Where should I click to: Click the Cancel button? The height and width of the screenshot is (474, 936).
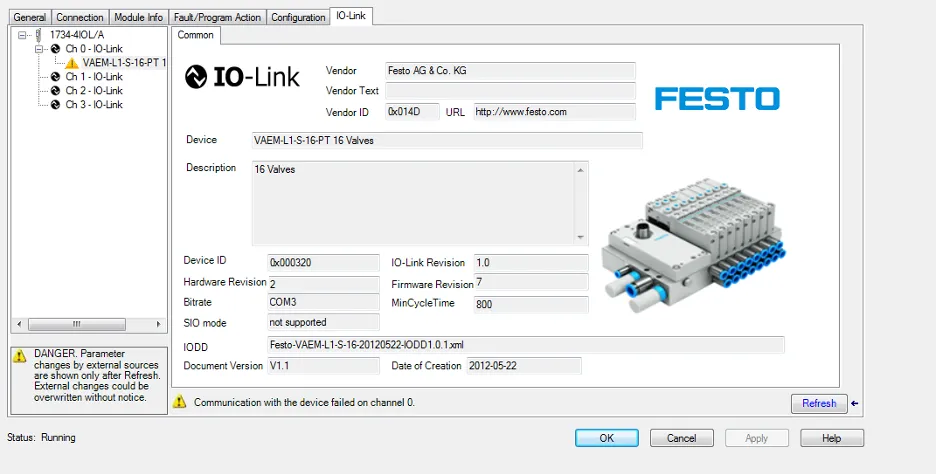pyautogui.click(x=682, y=438)
